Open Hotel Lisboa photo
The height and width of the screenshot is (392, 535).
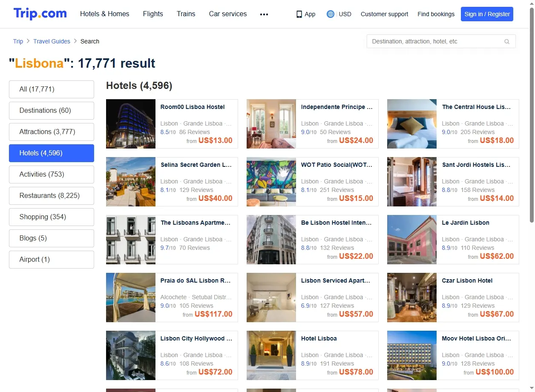[x=271, y=355]
